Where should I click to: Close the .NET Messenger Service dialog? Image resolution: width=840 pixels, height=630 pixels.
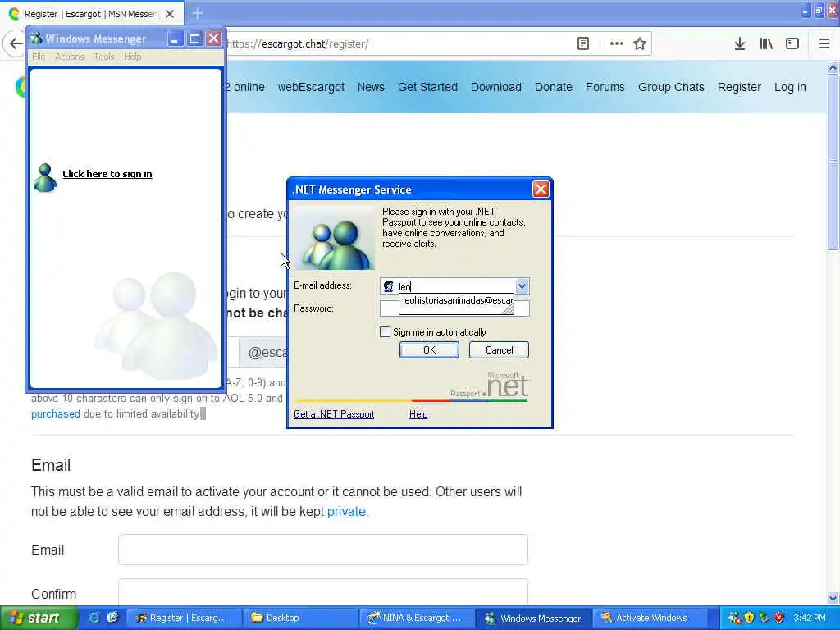[x=541, y=189]
